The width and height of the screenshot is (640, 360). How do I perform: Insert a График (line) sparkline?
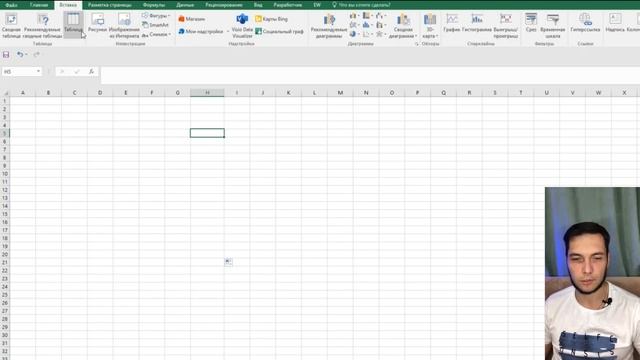point(452,23)
